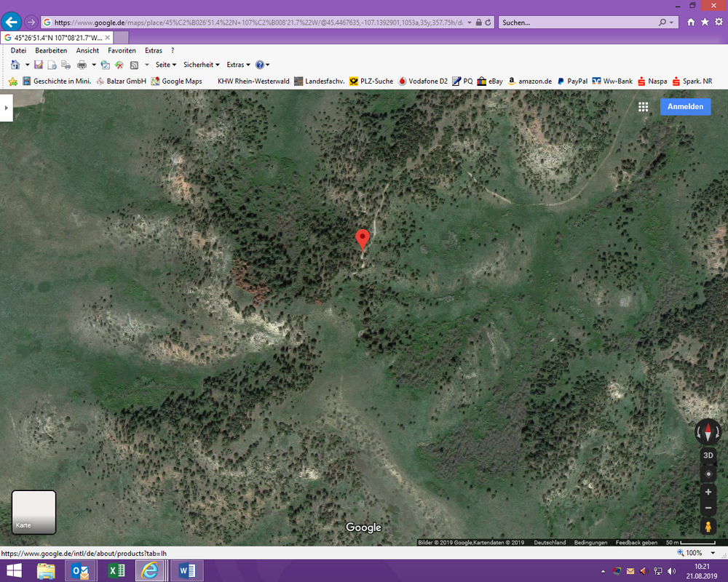Viewport: 728px width, 582px height.
Task: Open browser settings gear
Action: (719, 22)
